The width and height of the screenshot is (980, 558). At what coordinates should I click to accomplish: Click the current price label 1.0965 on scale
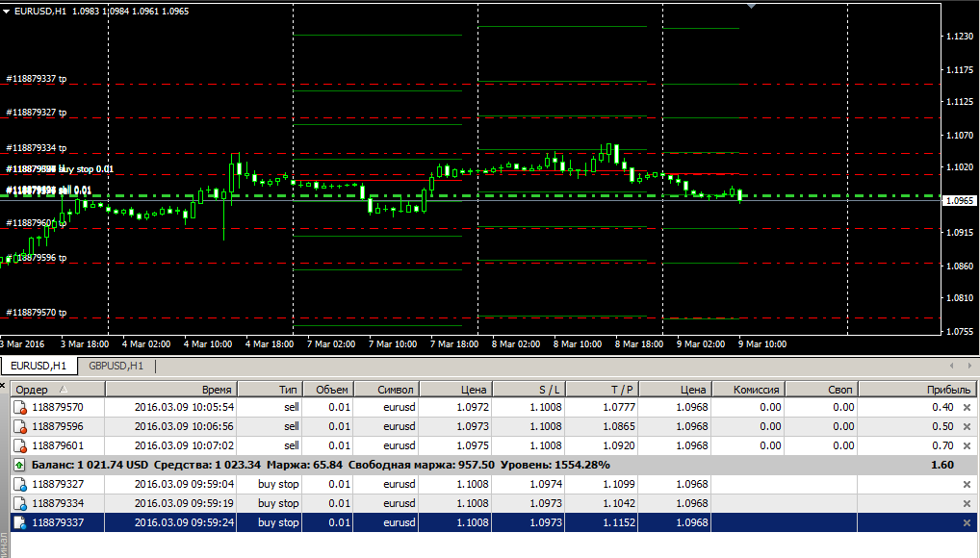[x=959, y=201]
